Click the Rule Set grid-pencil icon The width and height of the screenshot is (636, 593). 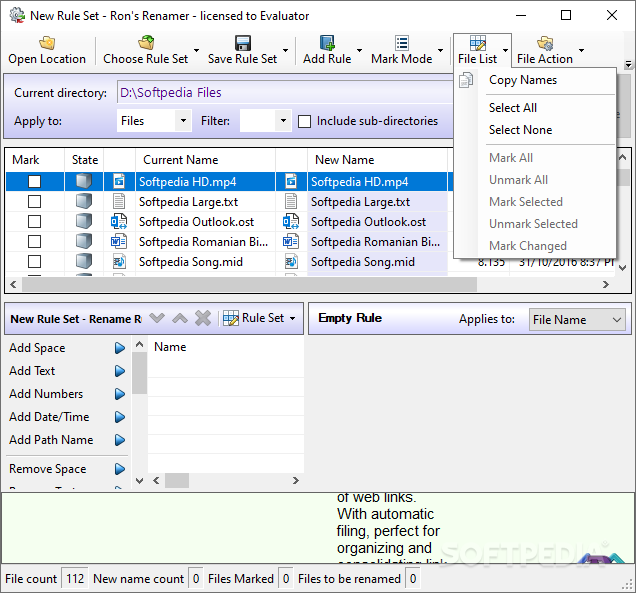point(231,318)
